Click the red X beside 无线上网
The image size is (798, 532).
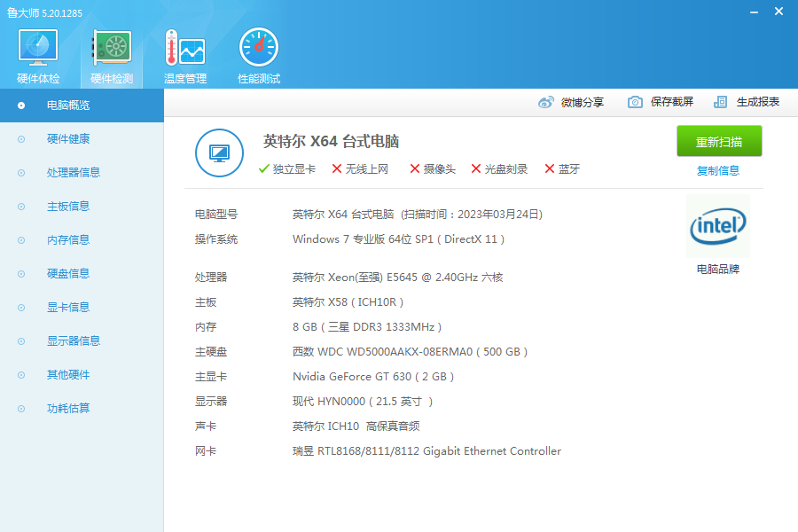tap(336, 168)
